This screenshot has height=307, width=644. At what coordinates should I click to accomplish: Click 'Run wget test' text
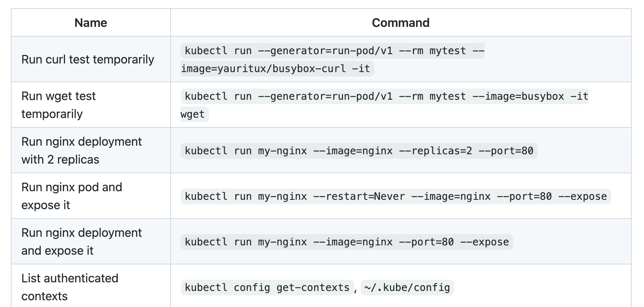(58, 96)
